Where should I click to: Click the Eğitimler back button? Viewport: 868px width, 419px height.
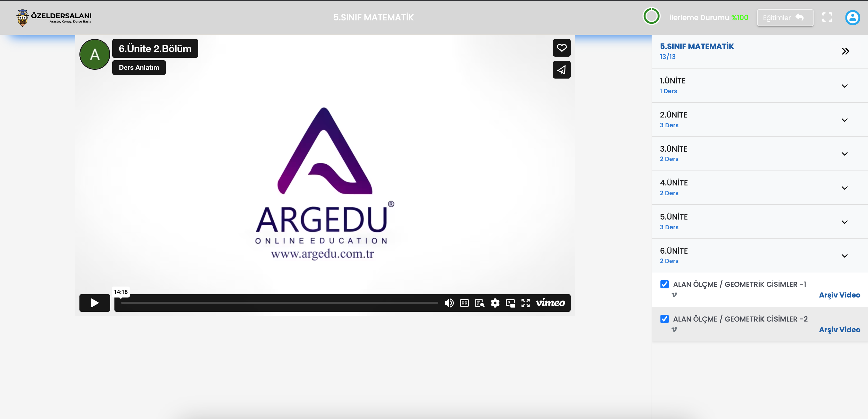pyautogui.click(x=785, y=18)
